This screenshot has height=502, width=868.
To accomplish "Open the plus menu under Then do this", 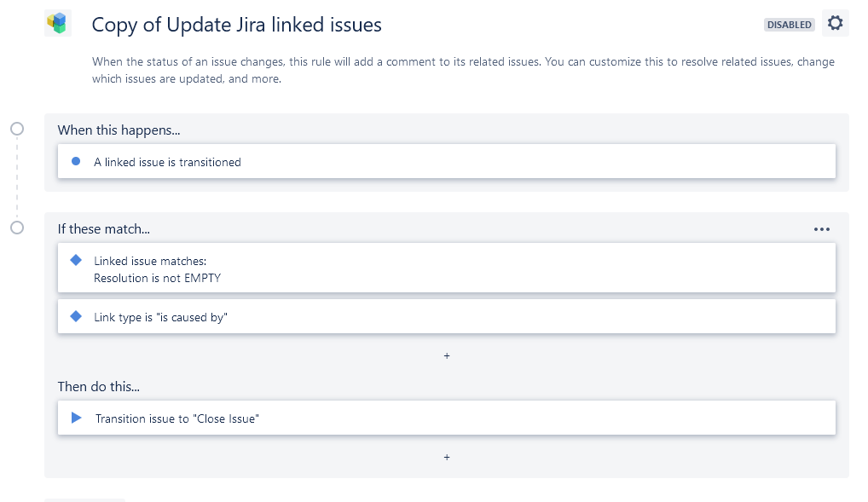I will pyautogui.click(x=447, y=457).
